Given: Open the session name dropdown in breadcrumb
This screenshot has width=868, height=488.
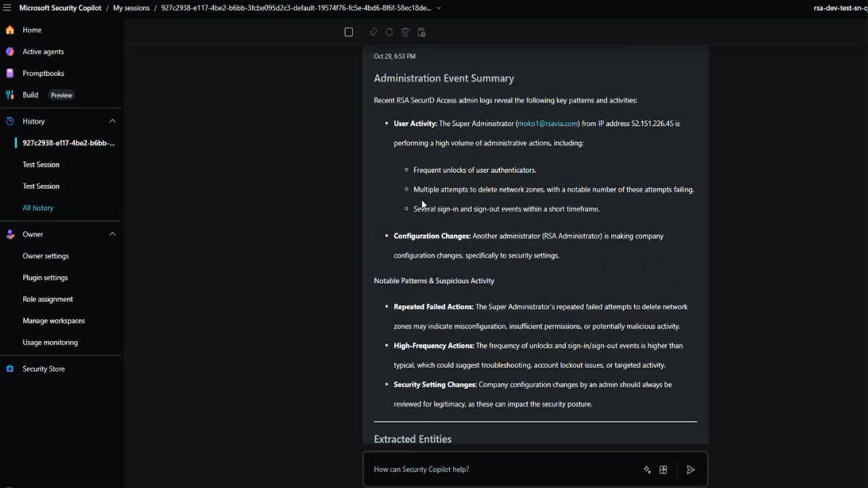Looking at the screenshot, I should coord(439,8).
